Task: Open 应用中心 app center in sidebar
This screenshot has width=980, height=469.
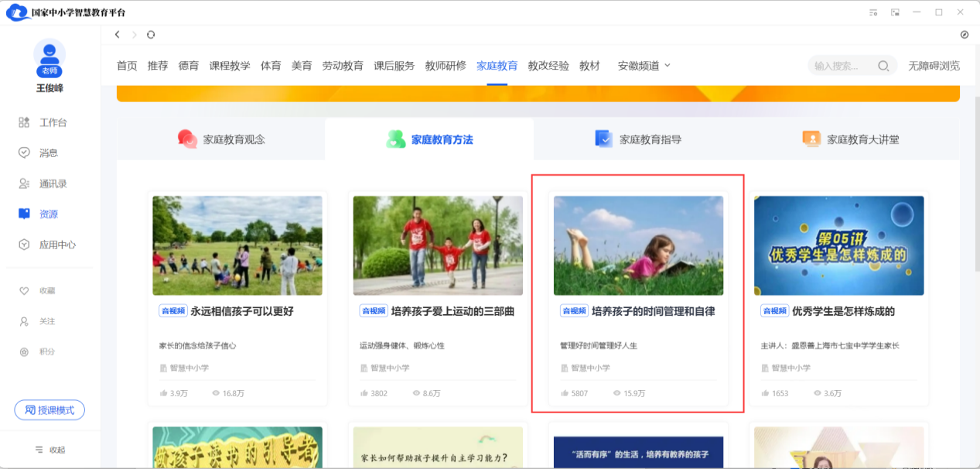Action: click(24, 245)
